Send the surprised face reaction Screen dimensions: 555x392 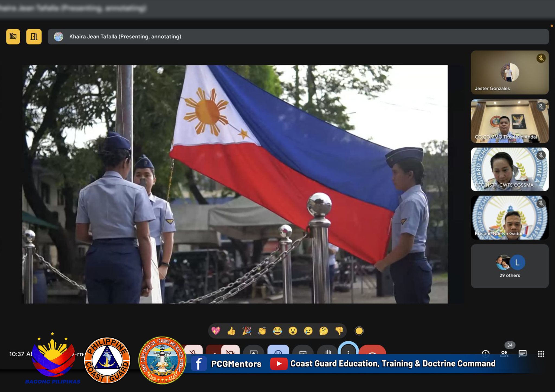(293, 331)
